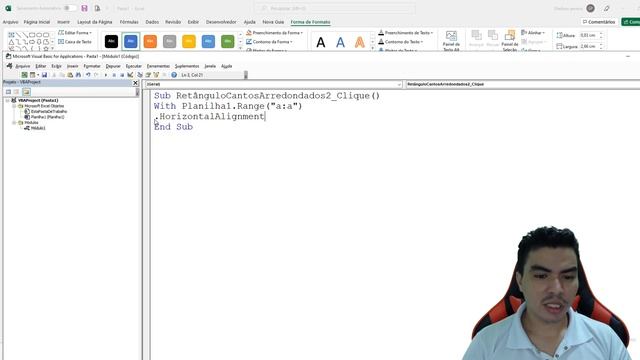This screenshot has height=360, width=640.
Task: Open Properties Window icon in VBA toolbar
Action: coord(148,75)
